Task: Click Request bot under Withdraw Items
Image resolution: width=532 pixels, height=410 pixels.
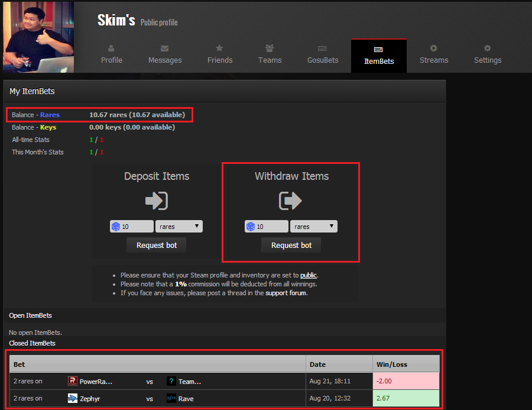Action: tap(291, 245)
